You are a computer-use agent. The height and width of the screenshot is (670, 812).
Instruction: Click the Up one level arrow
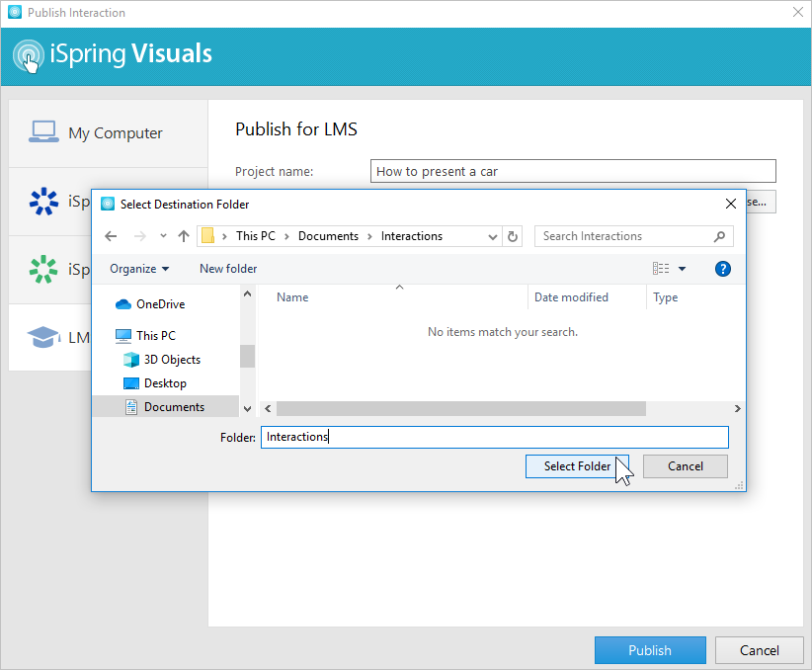(x=183, y=236)
